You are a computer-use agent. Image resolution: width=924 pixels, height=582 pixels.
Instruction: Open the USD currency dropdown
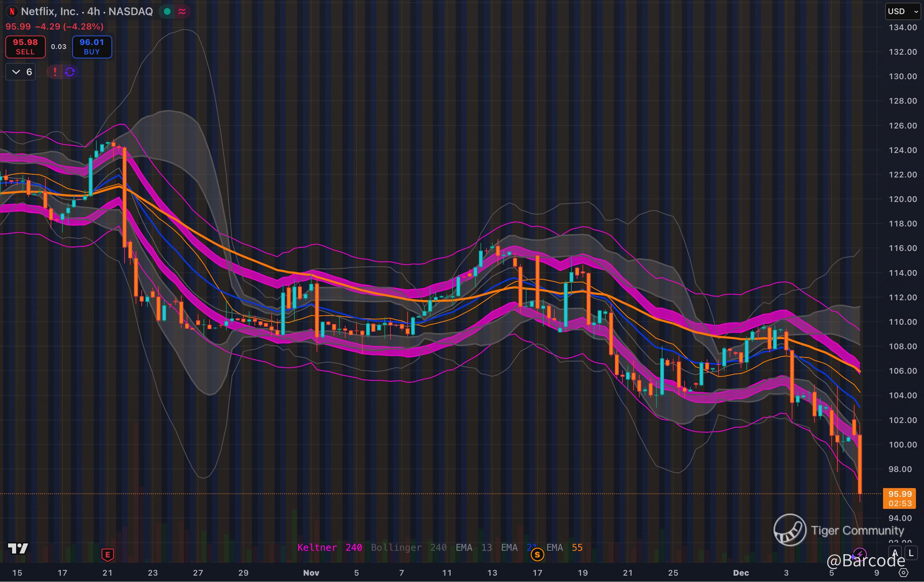tap(903, 11)
